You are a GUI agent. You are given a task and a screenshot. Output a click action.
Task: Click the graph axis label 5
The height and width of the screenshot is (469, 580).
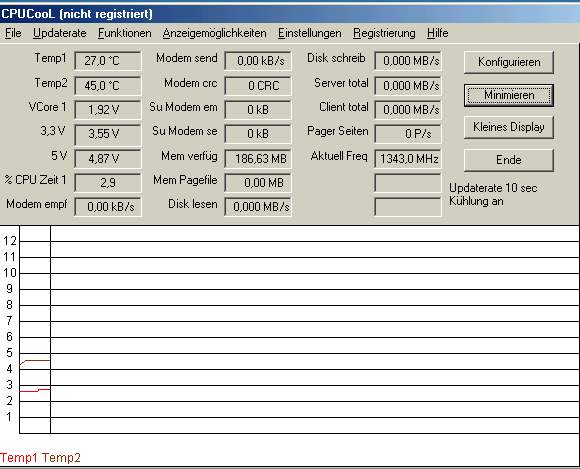(x=9, y=353)
